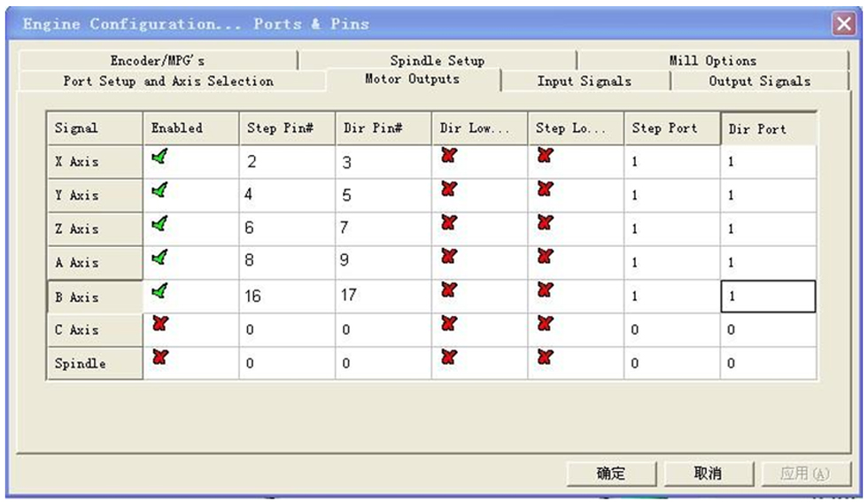Enable C Axis via red X
Viewport: 868px width, 502px height.
pos(159,324)
